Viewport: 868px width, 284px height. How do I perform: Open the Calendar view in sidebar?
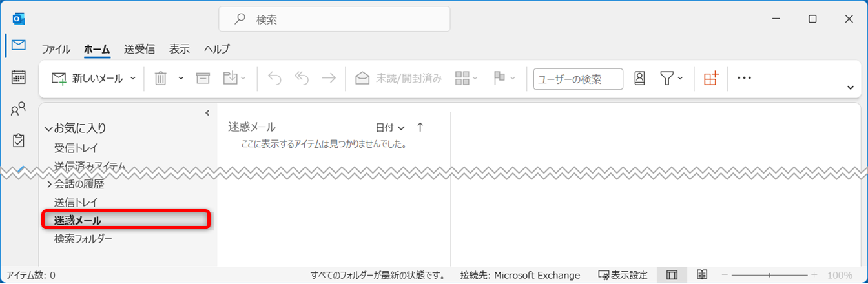click(19, 77)
